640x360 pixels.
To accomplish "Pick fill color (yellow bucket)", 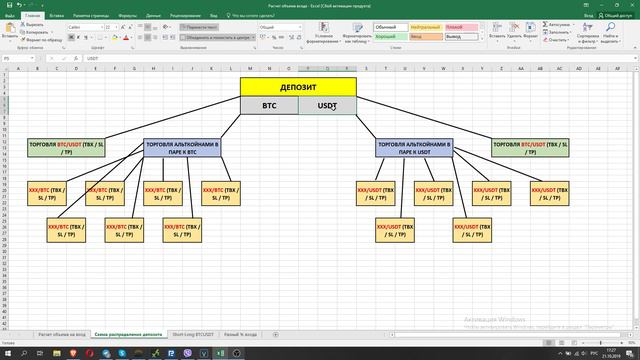I will coord(115,37).
